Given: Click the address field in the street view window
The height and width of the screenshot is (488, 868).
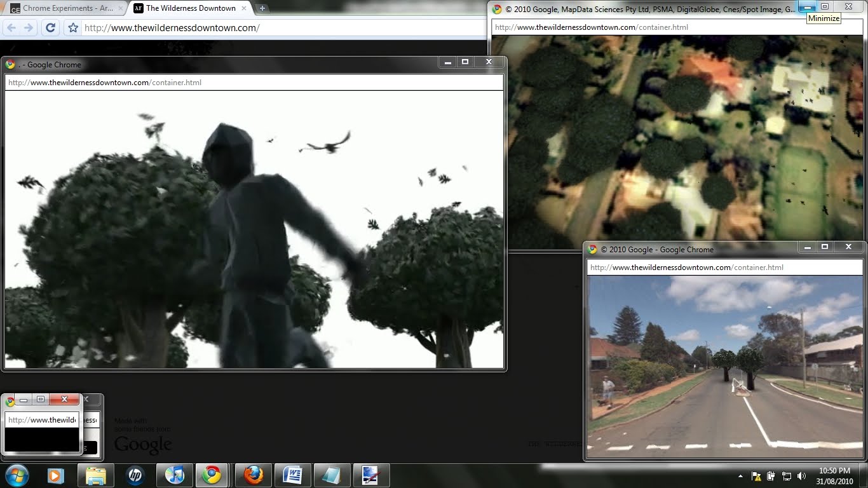Looking at the screenshot, I should click(724, 268).
